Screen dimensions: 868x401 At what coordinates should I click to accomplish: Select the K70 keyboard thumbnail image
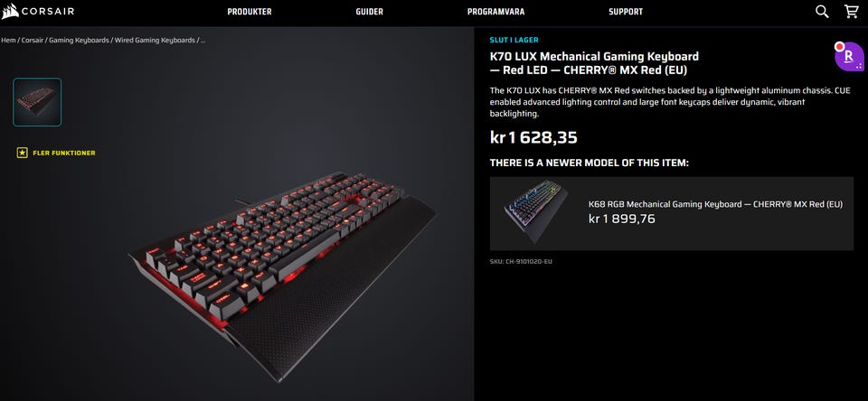click(37, 102)
